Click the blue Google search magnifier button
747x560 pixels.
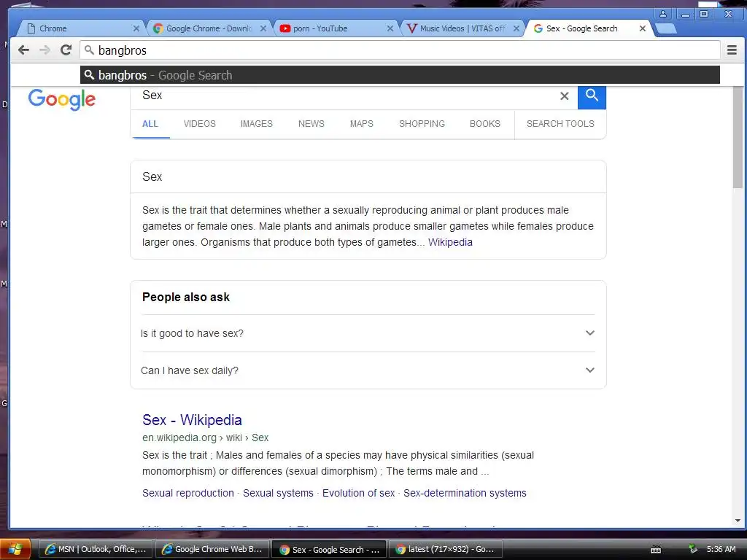click(x=592, y=97)
